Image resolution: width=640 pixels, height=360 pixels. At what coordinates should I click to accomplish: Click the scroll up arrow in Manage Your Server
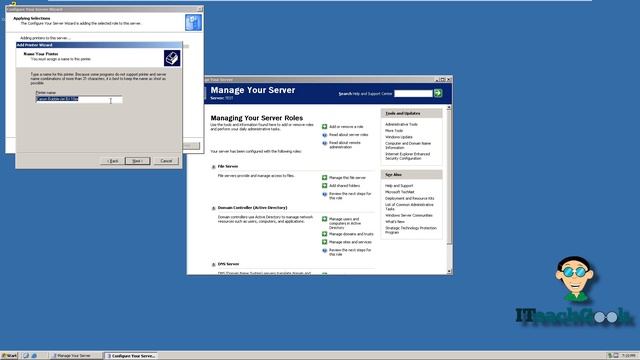click(x=449, y=107)
